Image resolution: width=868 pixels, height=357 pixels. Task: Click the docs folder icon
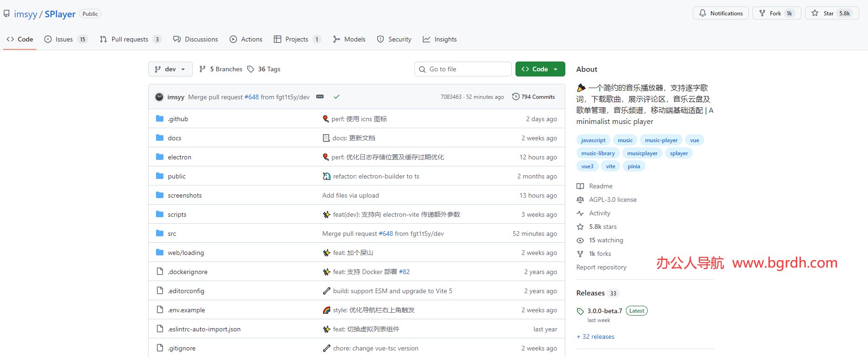point(160,137)
